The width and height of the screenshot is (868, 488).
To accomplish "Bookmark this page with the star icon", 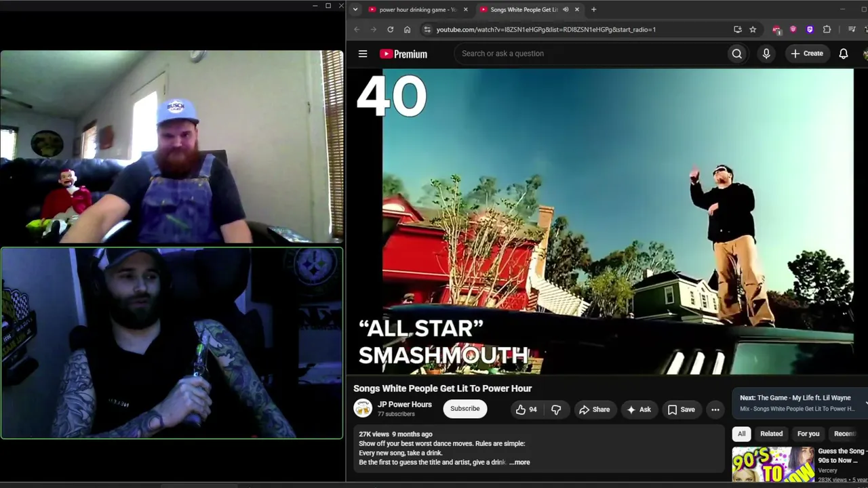I will click(753, 29).
